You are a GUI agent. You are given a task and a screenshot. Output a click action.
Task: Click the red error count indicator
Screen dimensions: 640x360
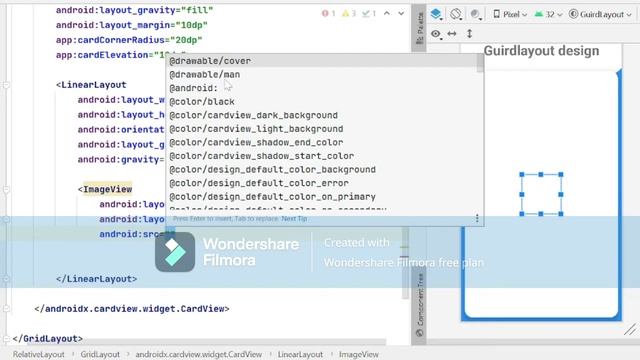pyautogui.click(x=329, y=13)
